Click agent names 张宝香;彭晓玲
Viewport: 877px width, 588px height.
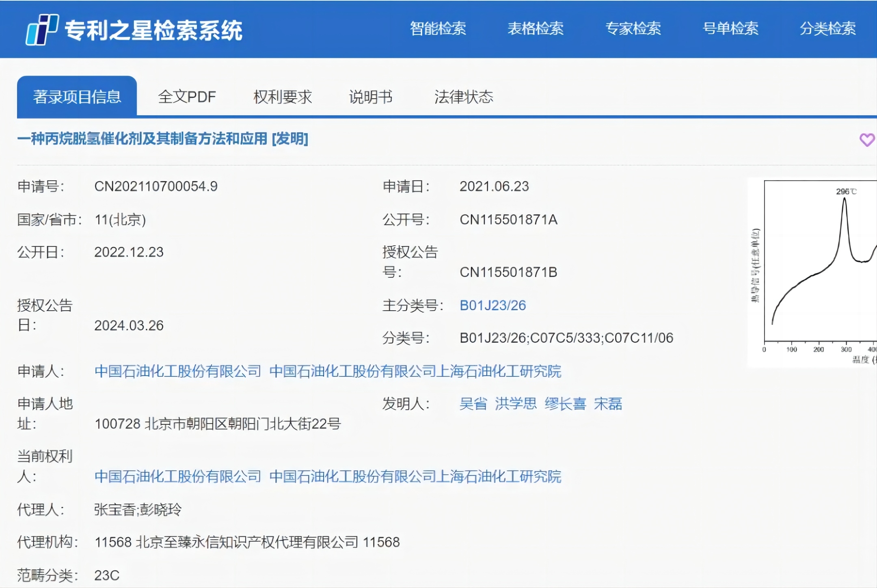[138, 509]
